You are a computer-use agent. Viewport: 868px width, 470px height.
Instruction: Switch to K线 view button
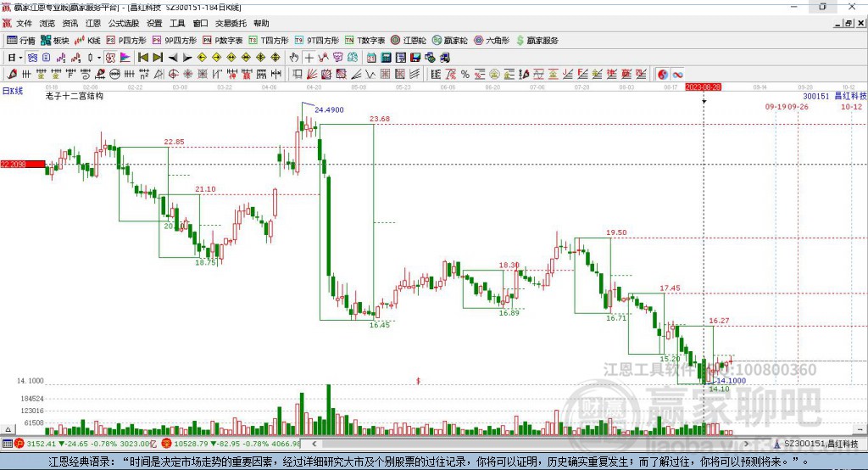point(87,41)
